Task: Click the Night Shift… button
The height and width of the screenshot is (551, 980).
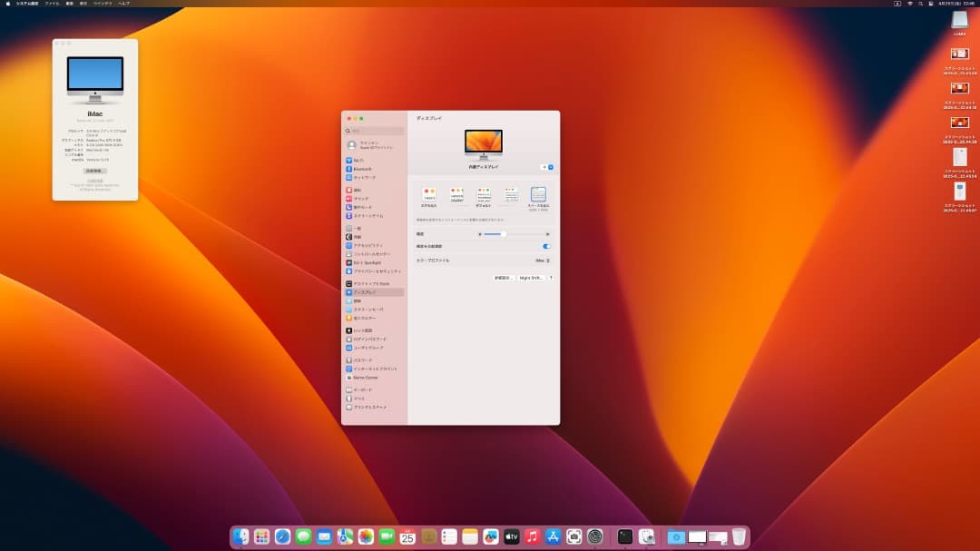Action: (531, 278)
